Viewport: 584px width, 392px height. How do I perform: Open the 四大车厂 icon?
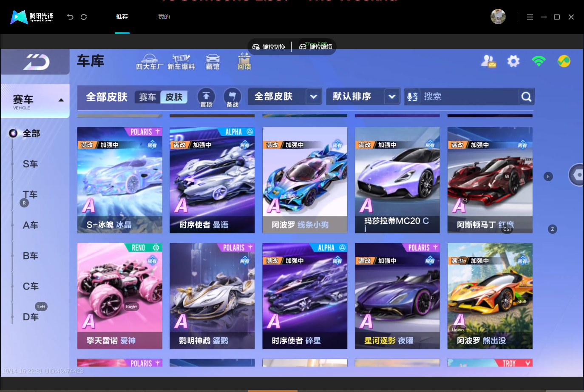(x=150, y=62)
